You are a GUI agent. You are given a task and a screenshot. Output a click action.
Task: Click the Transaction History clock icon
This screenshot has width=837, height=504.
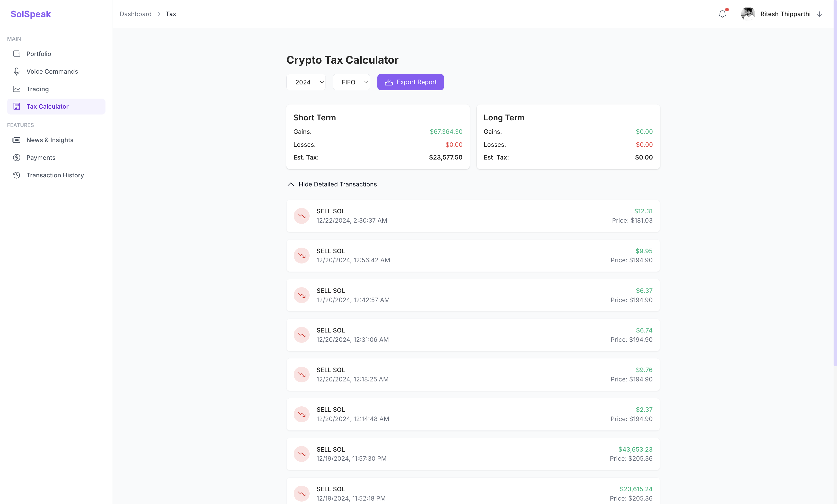coord(17,175)
